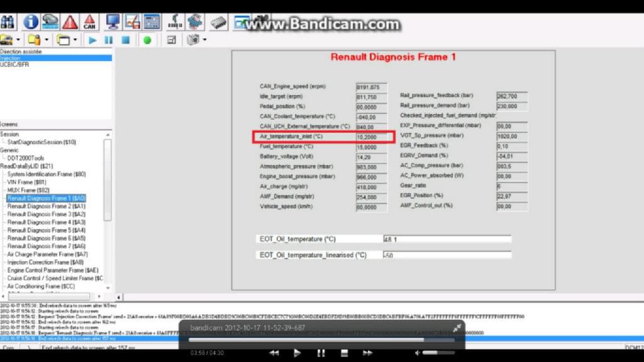Click the camera screenshot icon

192,40
